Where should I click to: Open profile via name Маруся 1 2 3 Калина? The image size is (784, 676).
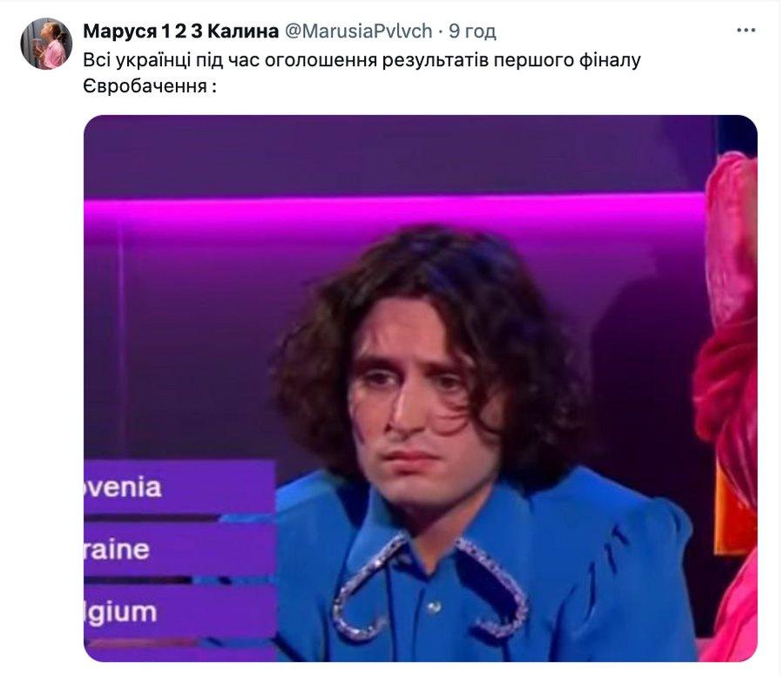181,31
